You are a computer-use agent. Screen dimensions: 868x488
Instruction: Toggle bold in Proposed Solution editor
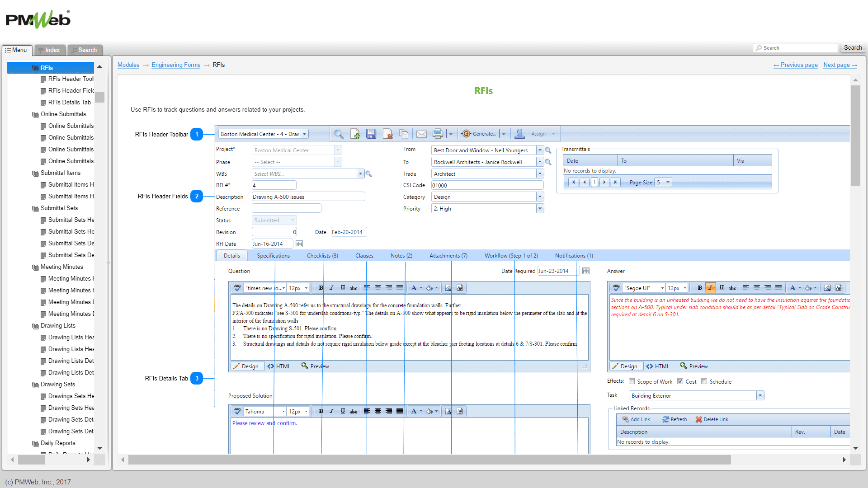pos(321,411)
